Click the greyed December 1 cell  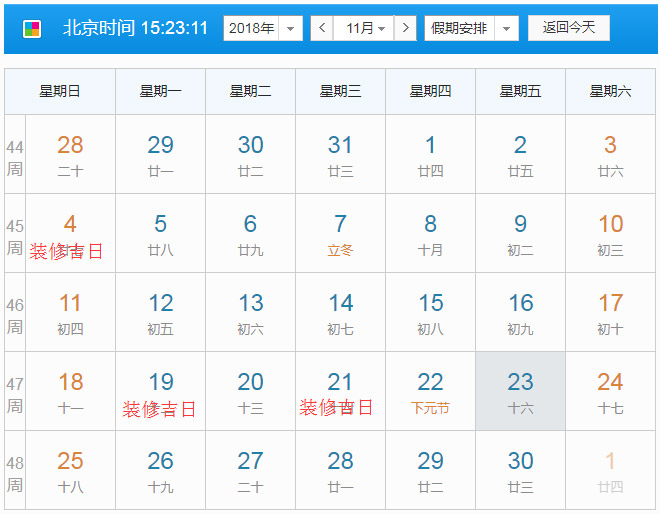610,470
